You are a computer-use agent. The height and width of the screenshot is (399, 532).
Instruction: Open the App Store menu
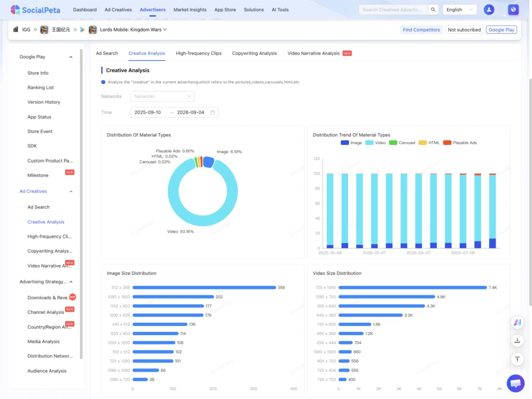225,10
